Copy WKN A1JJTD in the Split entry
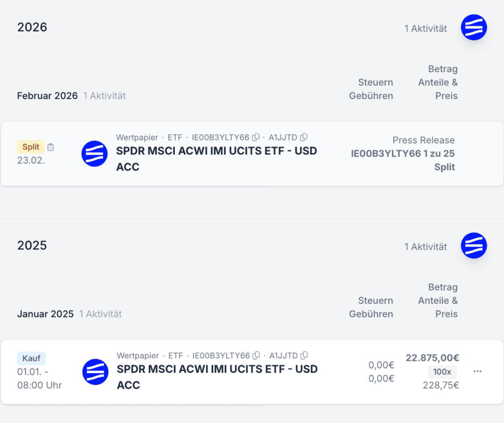 click(304, 137)
